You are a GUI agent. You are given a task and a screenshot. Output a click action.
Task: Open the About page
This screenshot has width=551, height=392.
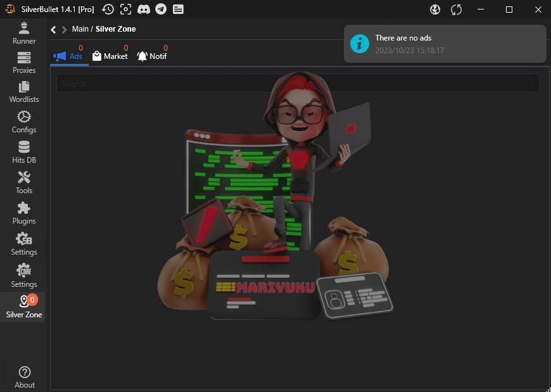pos(25,377)
